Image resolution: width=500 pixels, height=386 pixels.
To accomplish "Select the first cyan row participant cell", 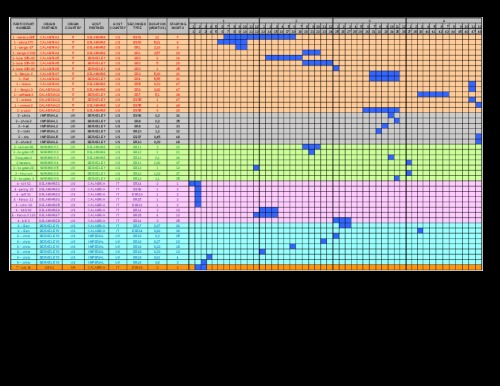I will (x=23, y=226).
